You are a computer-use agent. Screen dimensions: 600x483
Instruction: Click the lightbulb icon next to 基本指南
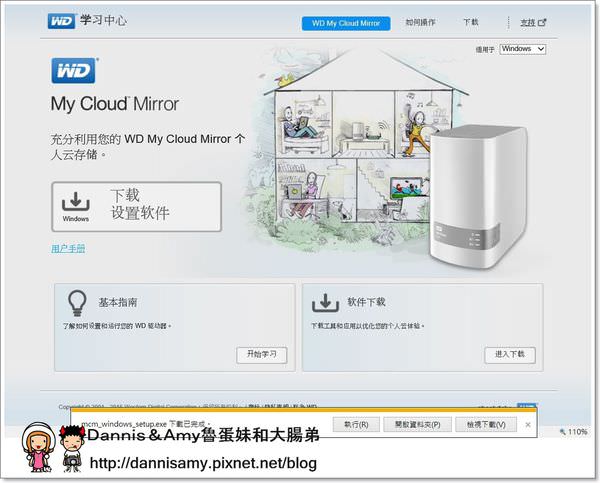tap(77, 303)
